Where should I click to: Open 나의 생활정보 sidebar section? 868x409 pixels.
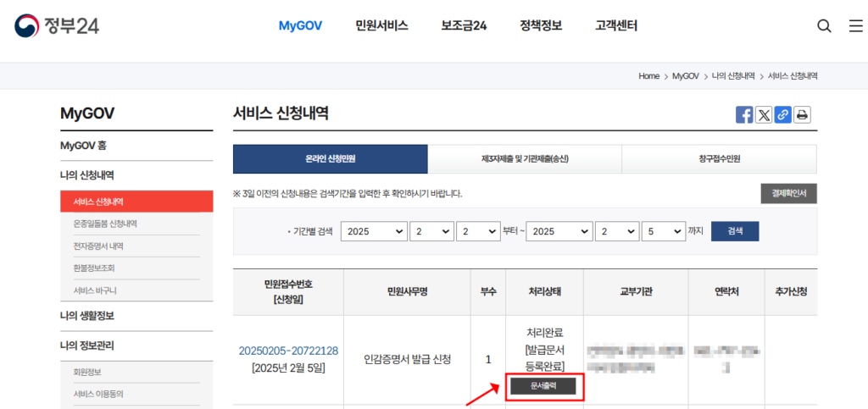[87, 316]
